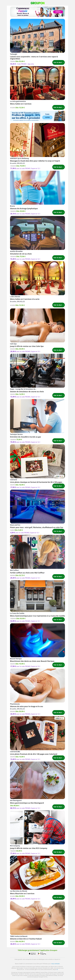Open the Terborght restaurant photo

[37, 36]
